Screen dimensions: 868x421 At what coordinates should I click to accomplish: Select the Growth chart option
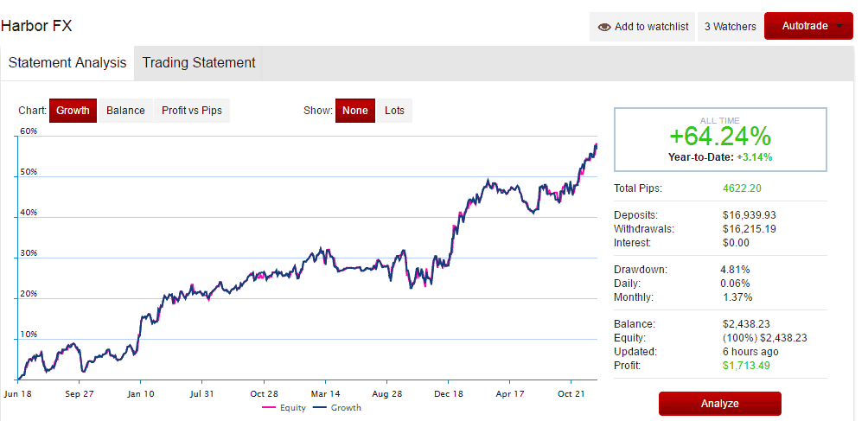[x=73, y=111]
